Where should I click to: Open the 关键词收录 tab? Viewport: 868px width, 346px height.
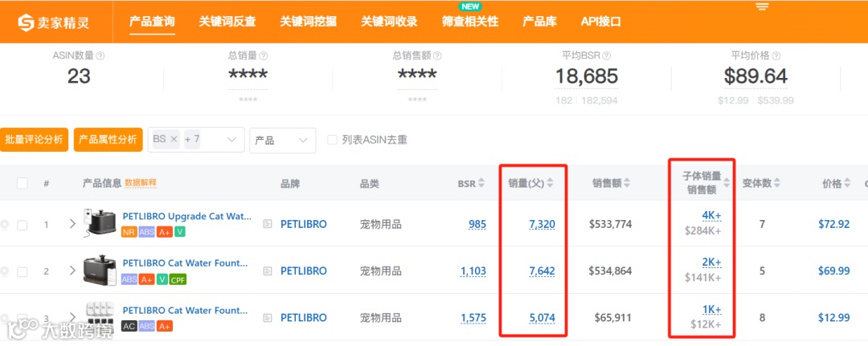(389, 22)
